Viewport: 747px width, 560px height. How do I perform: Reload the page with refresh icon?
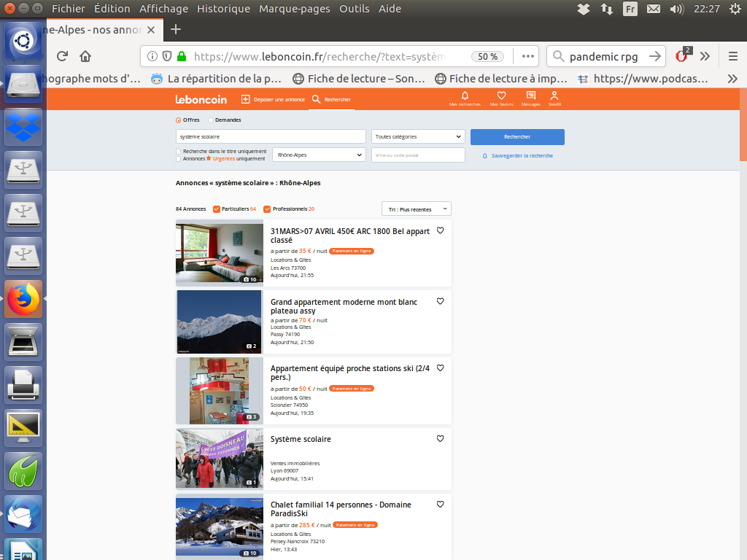pos(62,56)
